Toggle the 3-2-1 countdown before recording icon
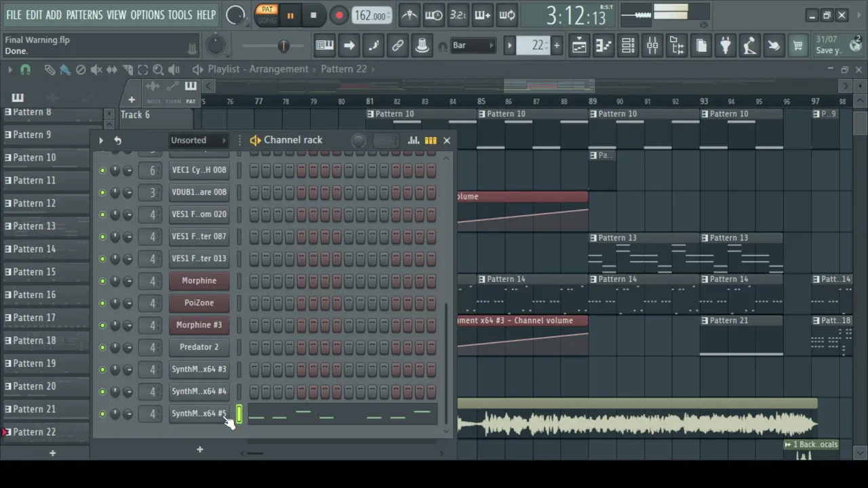The image size is (868, 488). pyautogui.click(x=458, y=15)
